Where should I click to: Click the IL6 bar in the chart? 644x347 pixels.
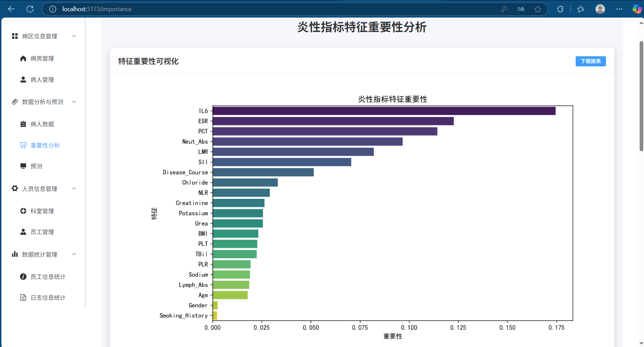[384, 111]
